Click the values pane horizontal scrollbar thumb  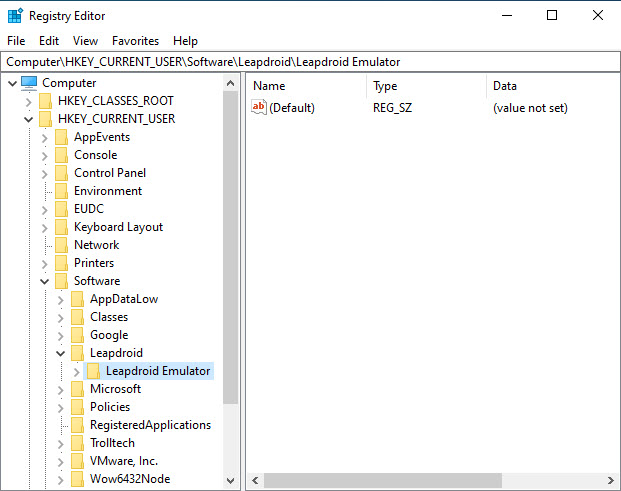pos(383,480)
